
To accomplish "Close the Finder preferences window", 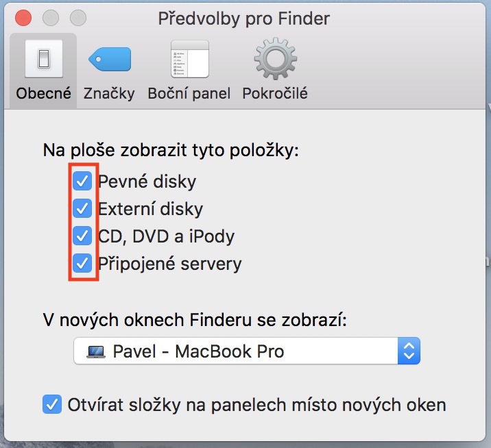I will click(x=23, y=17).
